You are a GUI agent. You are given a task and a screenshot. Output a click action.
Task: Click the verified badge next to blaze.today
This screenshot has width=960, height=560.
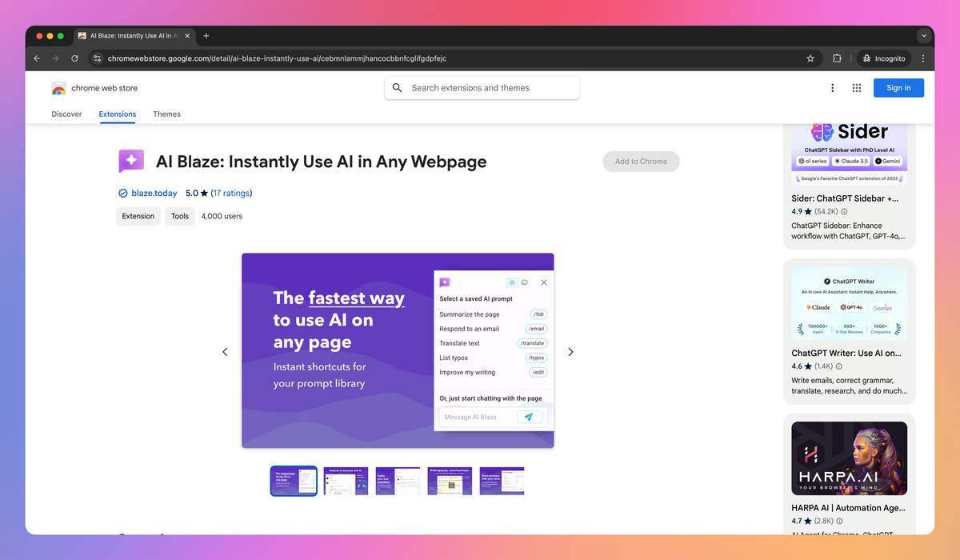tap(123, 194)
